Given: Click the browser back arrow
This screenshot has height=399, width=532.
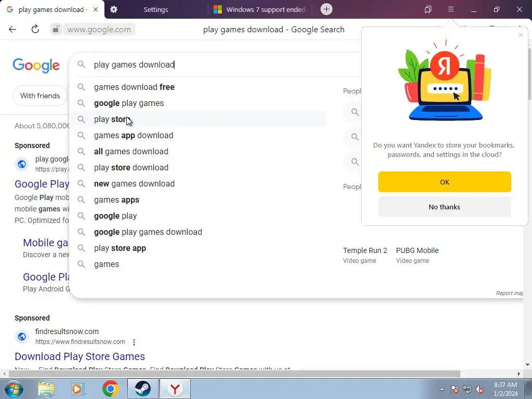Looking at the screenshot, I should [x=12, y=30].
